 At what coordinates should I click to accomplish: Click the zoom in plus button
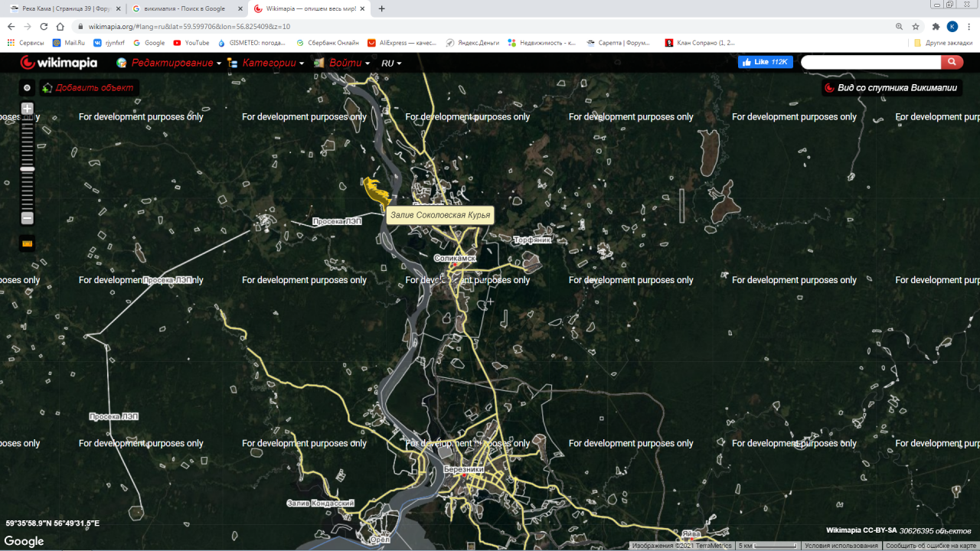click(x=27, y=109)
